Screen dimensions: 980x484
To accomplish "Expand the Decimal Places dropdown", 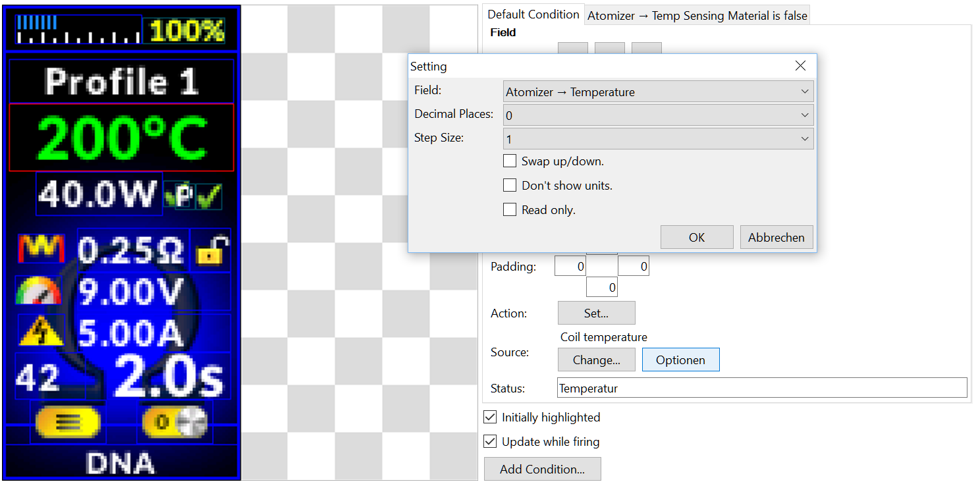I will [658, 115].
